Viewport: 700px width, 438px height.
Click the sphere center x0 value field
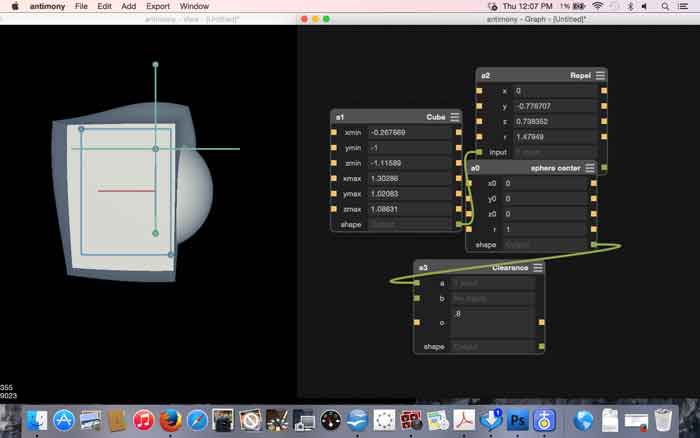point(545,183)
